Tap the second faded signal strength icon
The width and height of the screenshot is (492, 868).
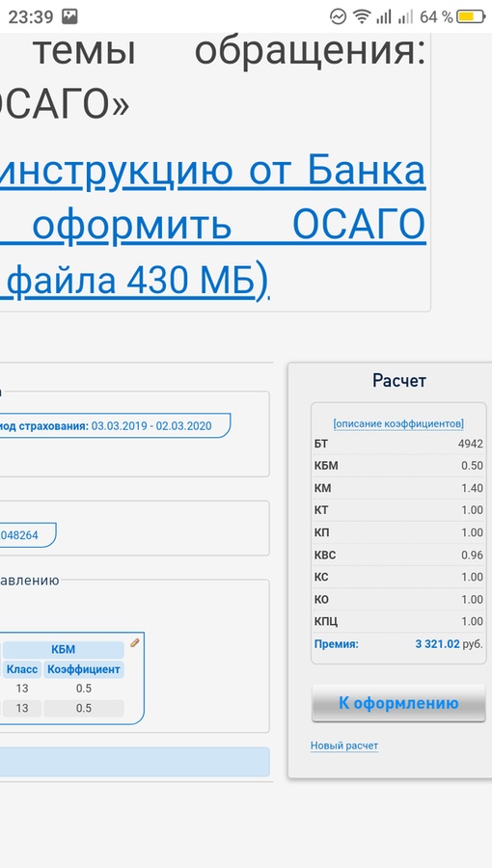pos(406,16)
